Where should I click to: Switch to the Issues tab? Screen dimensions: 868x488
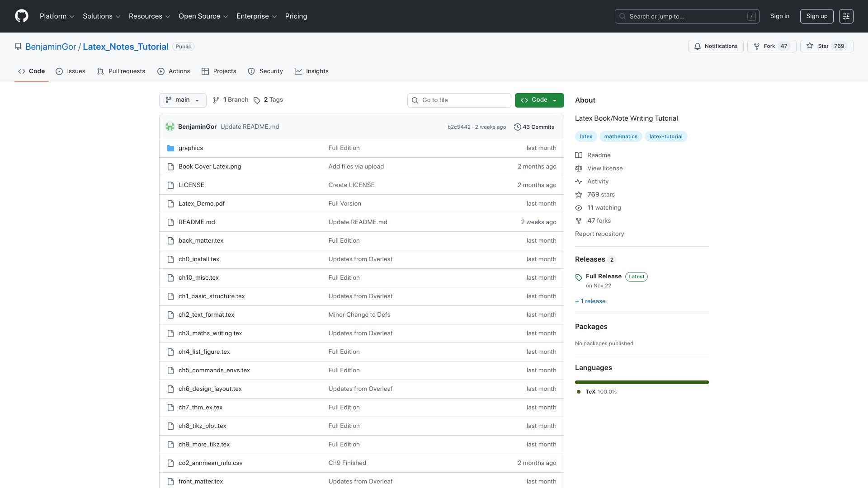pos(71,71)
